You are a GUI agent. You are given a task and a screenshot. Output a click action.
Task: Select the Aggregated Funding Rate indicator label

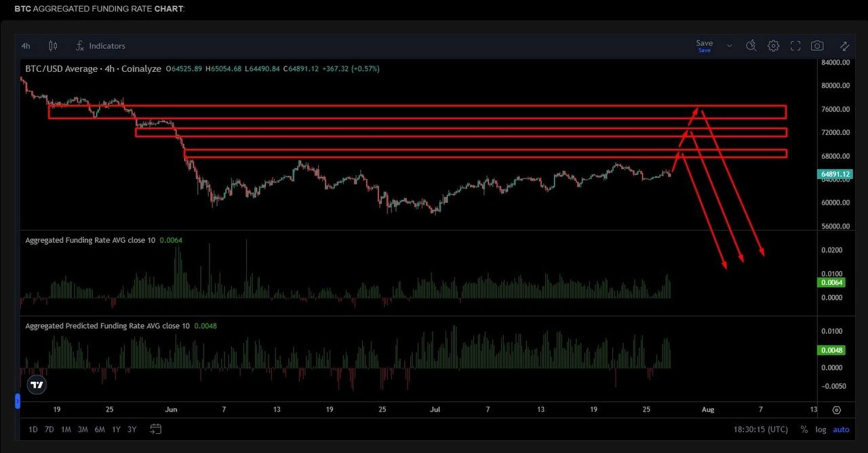90,240
